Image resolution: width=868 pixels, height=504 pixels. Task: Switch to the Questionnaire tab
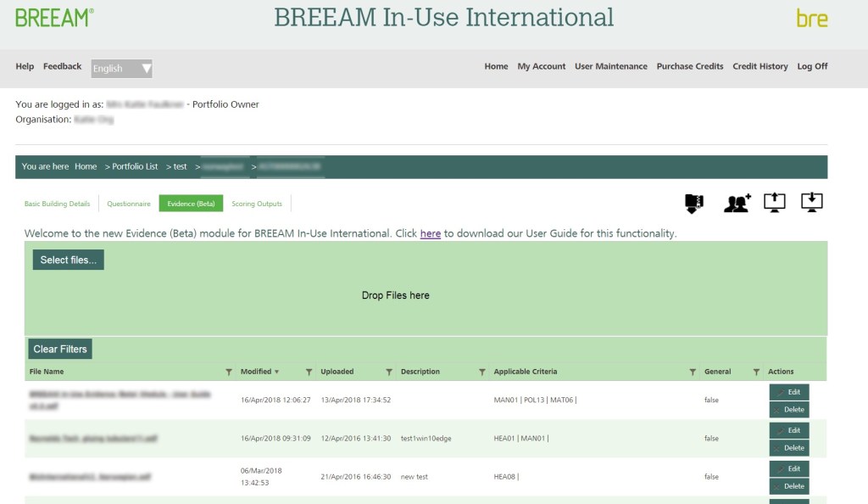point(129,204)
